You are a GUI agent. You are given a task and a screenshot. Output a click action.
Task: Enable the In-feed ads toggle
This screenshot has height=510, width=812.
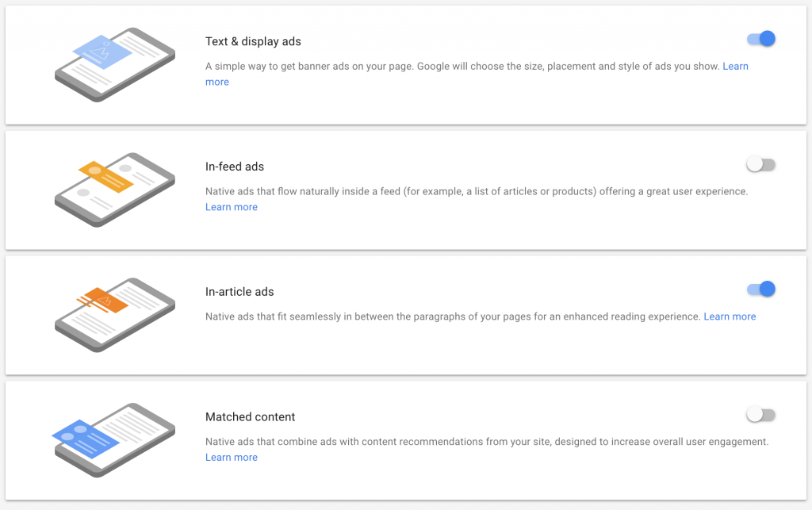tap(760, 164)
